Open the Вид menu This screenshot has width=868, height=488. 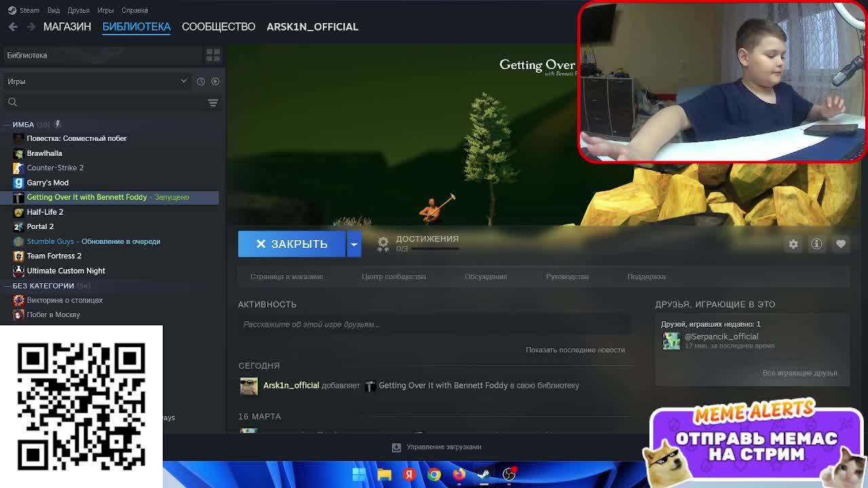pyautogui.click(x=54, y=10)
